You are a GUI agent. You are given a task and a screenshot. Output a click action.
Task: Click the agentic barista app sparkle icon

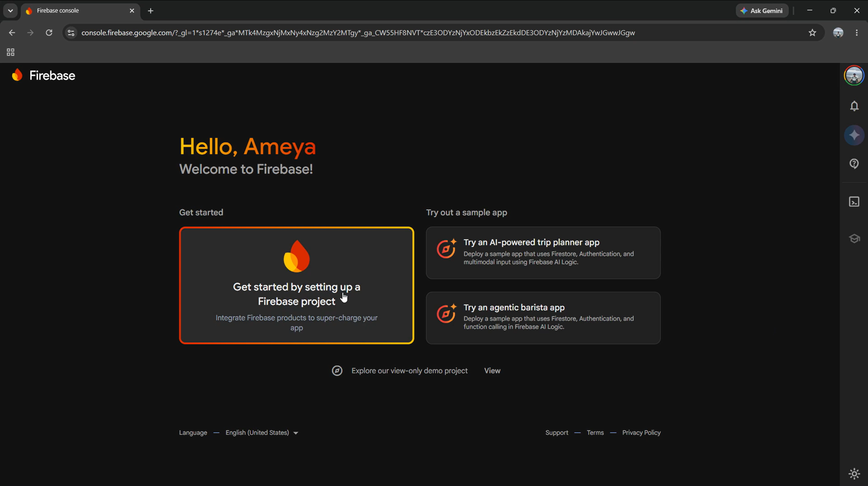pyautogui.click(x=447, y=313)
